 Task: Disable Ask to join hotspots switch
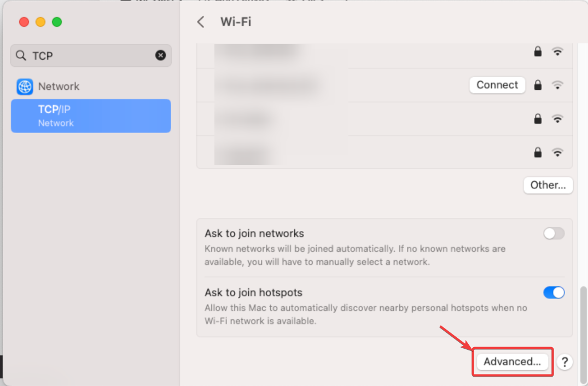tap(554, 292)
